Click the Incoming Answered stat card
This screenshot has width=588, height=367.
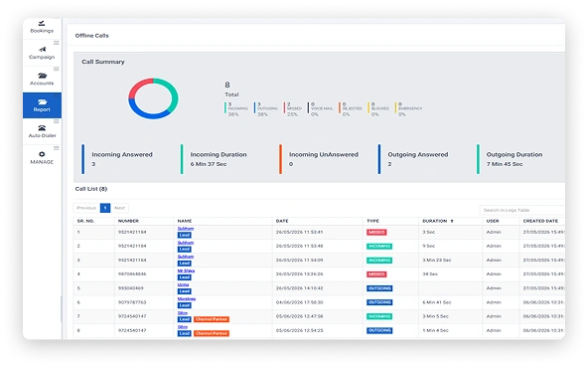coord(117,159)
